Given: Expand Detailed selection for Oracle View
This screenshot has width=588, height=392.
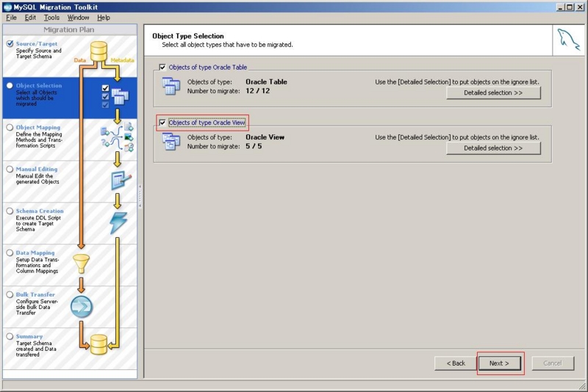Looking at the screenshot, I should click(493, 148).
